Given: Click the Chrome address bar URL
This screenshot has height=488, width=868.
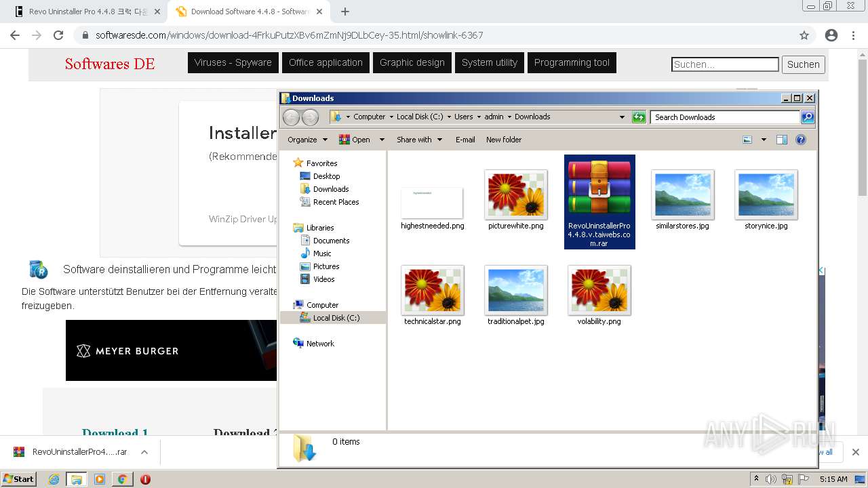Looking at the screenshot, I should tap(289, 35).
